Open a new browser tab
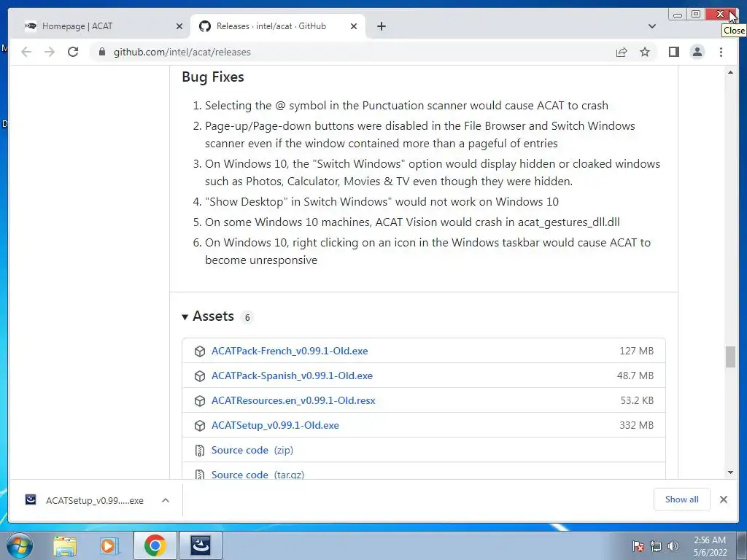Image resolution: width=747 pixels, height=560 pixels. (381, 26)
